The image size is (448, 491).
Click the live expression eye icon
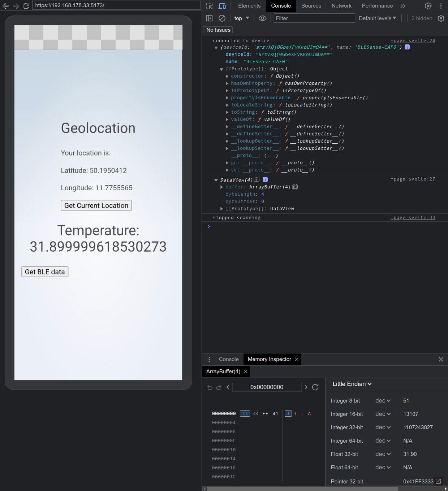point(263,18)
